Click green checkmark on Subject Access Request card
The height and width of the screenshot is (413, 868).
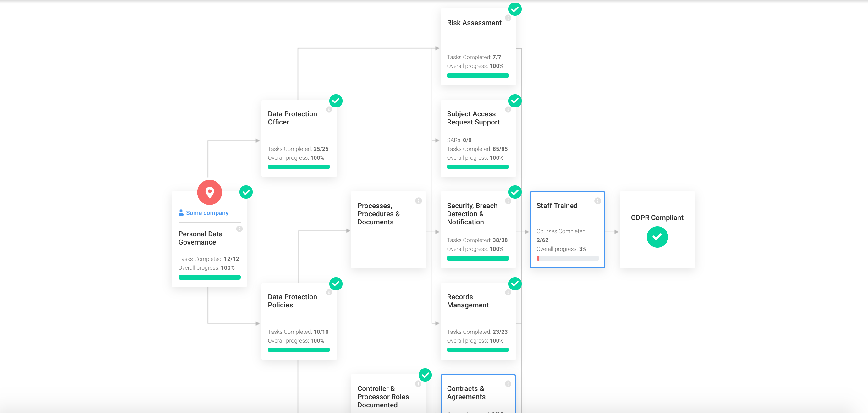click(515, 100)
